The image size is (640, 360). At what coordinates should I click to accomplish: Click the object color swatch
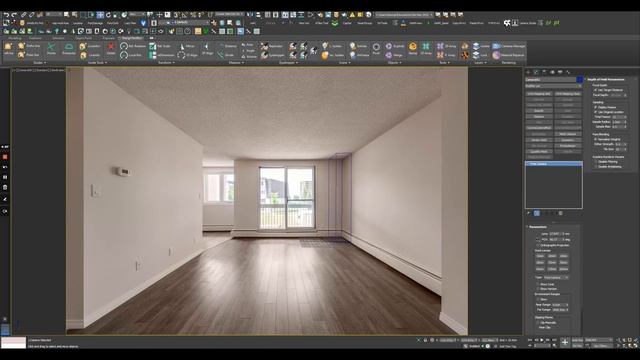[579, 79]
